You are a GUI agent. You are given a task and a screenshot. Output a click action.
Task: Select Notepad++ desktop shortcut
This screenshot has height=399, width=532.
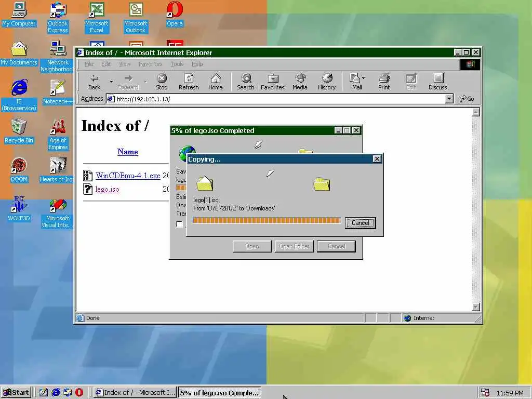click(x=57, y=92)
